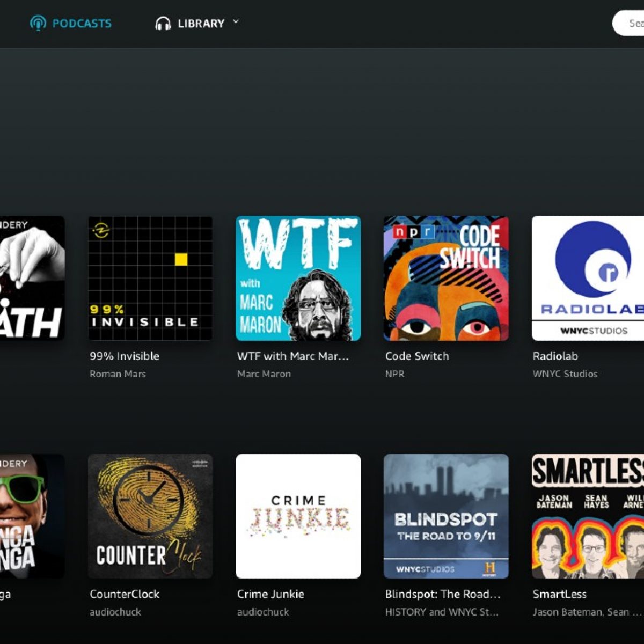Screen dimensions: 644x644
Task: Click audiochuck publisher under CounterClock
Action: coord(115,612)
